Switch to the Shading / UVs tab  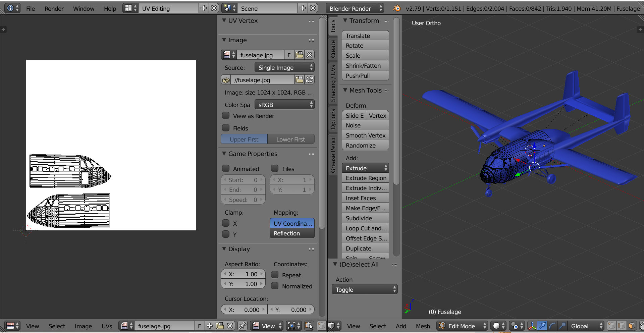(x=333, y=83)
